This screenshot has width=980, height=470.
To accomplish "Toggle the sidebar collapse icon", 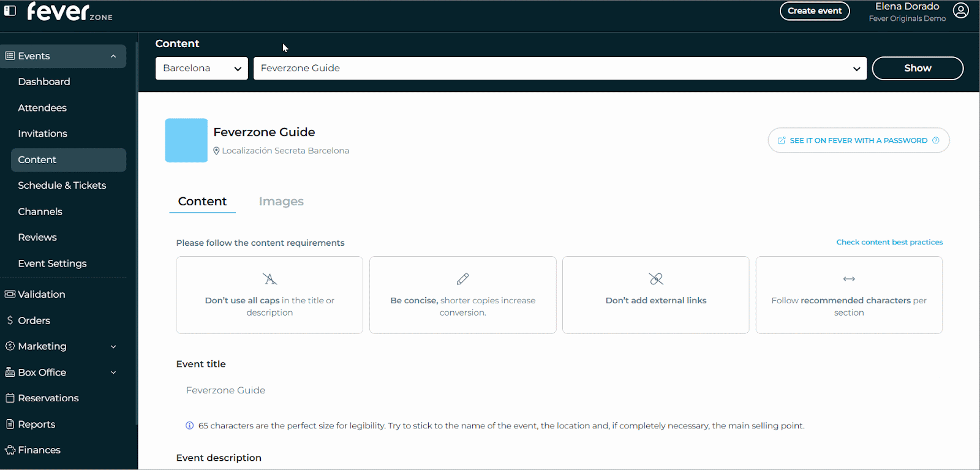I will 10,11.
